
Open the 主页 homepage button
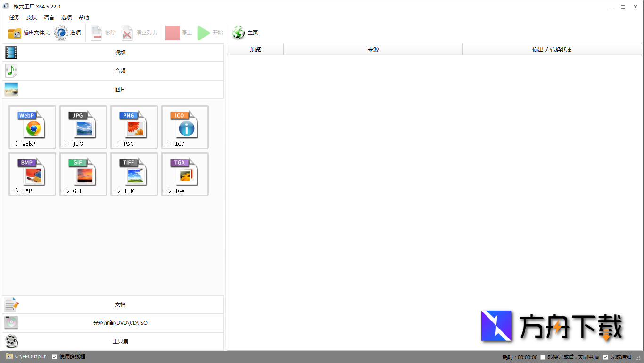coord(246,33)
